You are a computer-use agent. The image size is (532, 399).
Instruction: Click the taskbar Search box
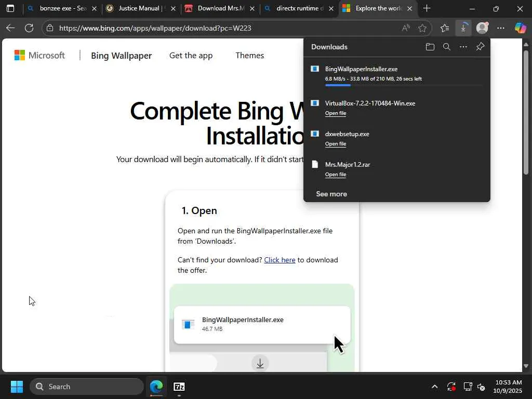[x=87, y=387]
